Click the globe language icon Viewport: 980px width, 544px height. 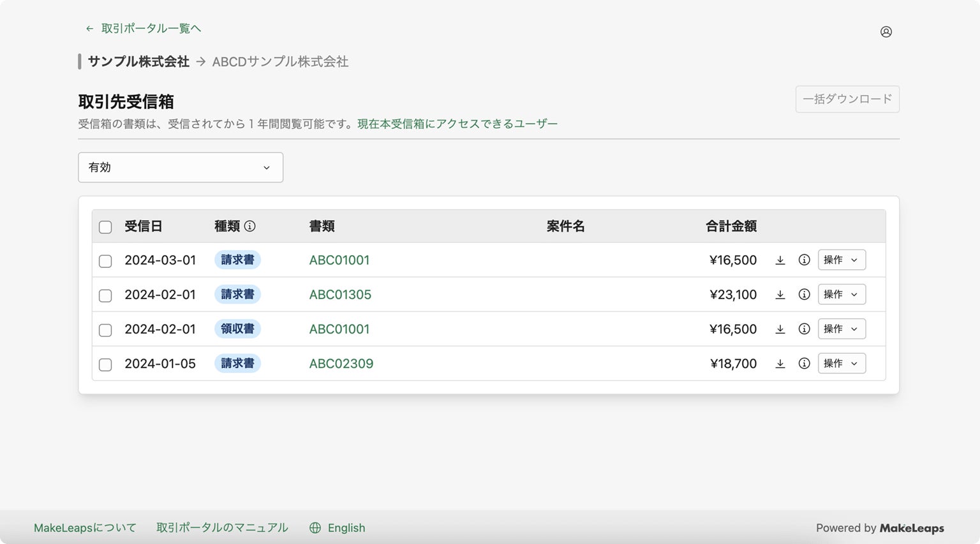tap(315, 528)
